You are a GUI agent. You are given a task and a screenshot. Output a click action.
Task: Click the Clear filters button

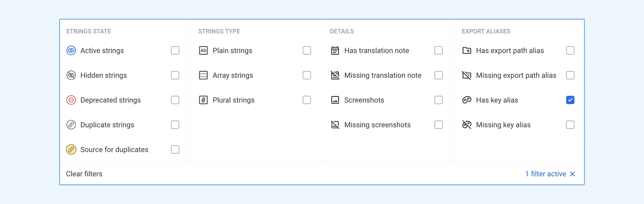[84, 174]
